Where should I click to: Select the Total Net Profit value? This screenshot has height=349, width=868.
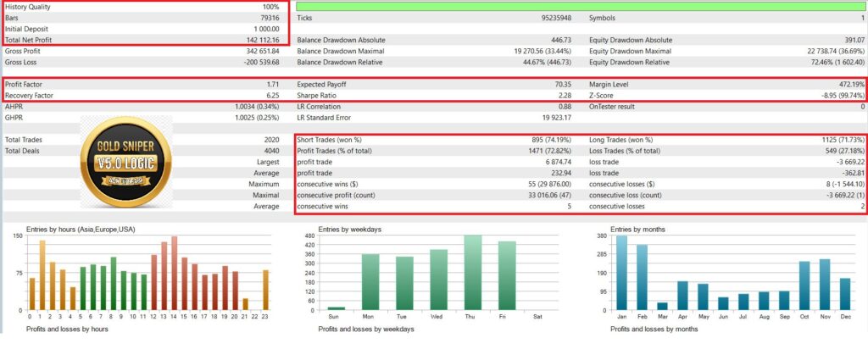[x=264, y=39]
